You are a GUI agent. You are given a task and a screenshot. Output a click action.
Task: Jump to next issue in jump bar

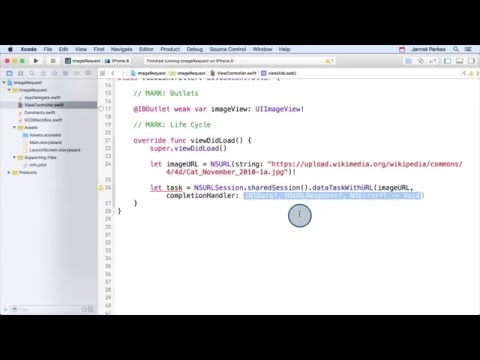click(477, 73)
